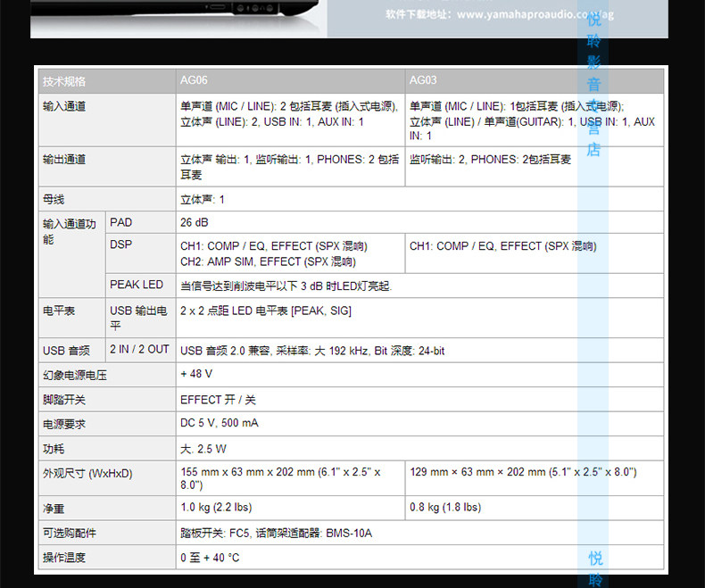Screen dimensions: 705x588
Task: Select AG03 '监听输出: 2, PHONES' cell
Action: click(x=535, y=167)
